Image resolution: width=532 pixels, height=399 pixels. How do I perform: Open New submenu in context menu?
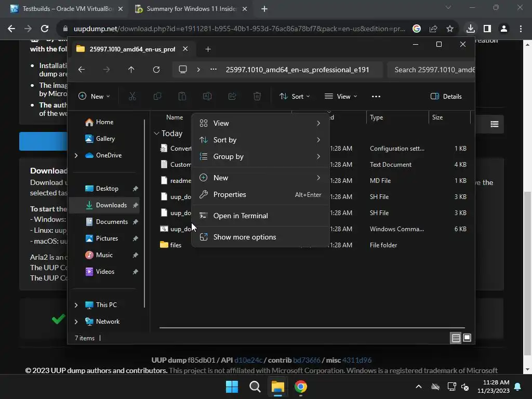(261, 178)
